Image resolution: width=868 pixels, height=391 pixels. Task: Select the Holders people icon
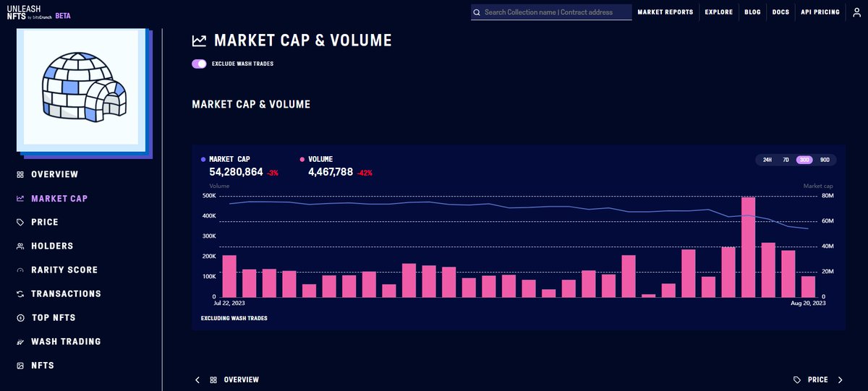coord(20,246)
